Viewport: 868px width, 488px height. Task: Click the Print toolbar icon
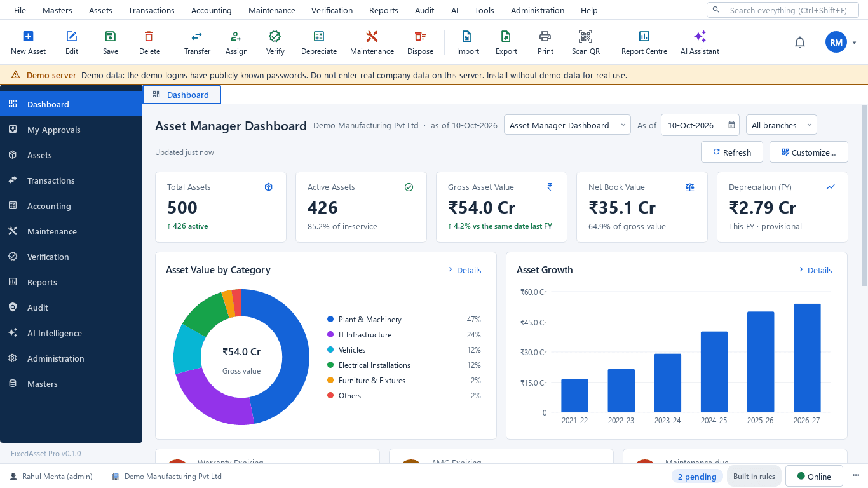pyautogui.click(x=545, y=36)
